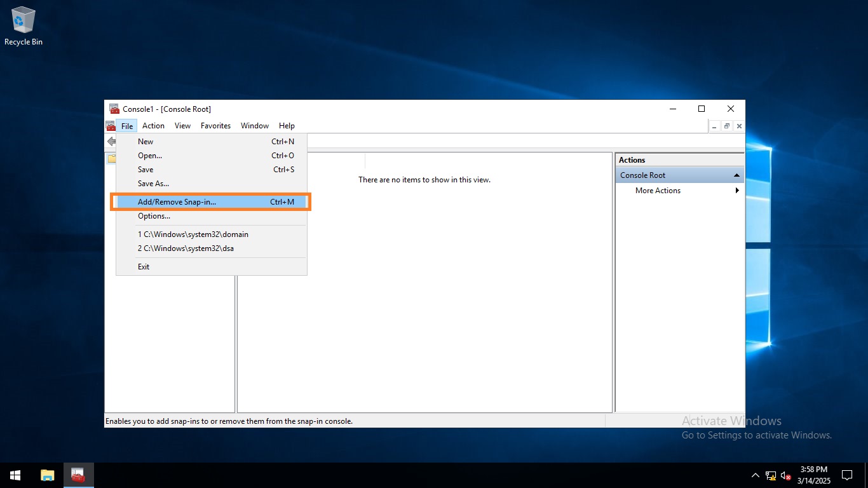Image resolution: width=868 pixels, height=488 pixels.
Task: Click the MMC console taskbar icon
Action: pyautogui.click(x=78, y=475)
